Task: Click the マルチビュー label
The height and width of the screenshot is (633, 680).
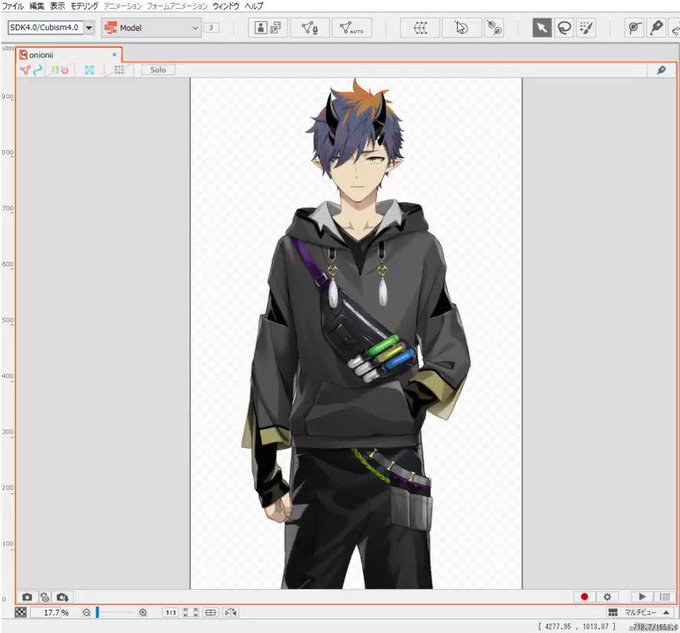Action: tap(640, 612)
